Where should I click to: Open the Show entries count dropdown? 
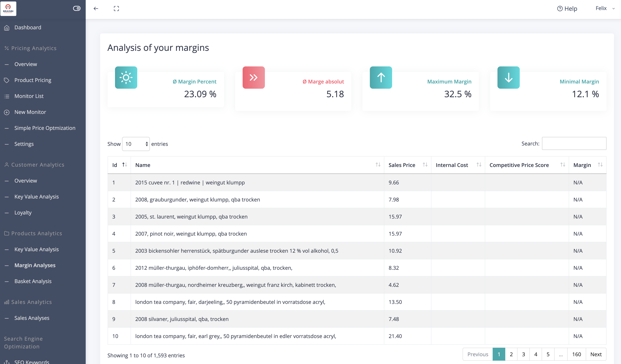pyautogui.click(x=136, y=144)
